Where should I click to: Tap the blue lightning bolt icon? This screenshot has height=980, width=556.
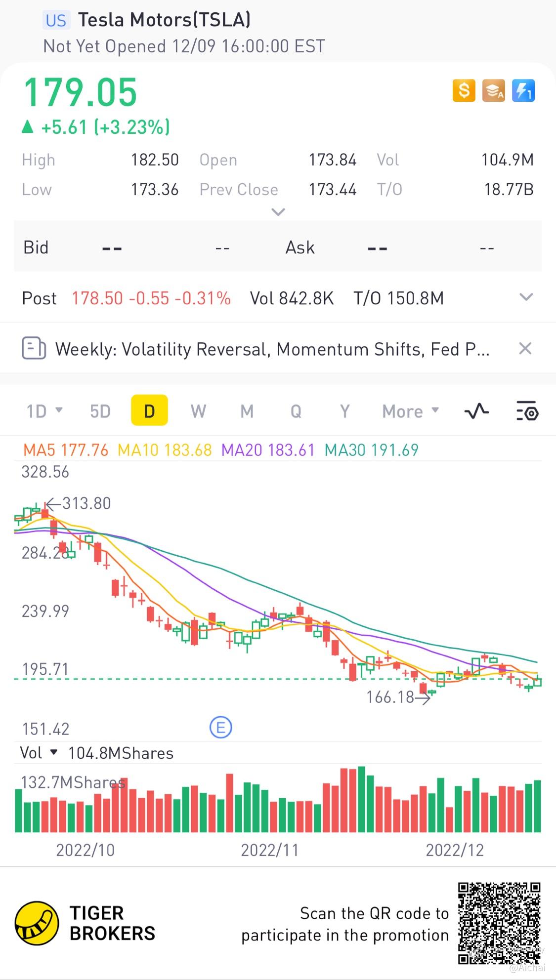coord(523,91)
